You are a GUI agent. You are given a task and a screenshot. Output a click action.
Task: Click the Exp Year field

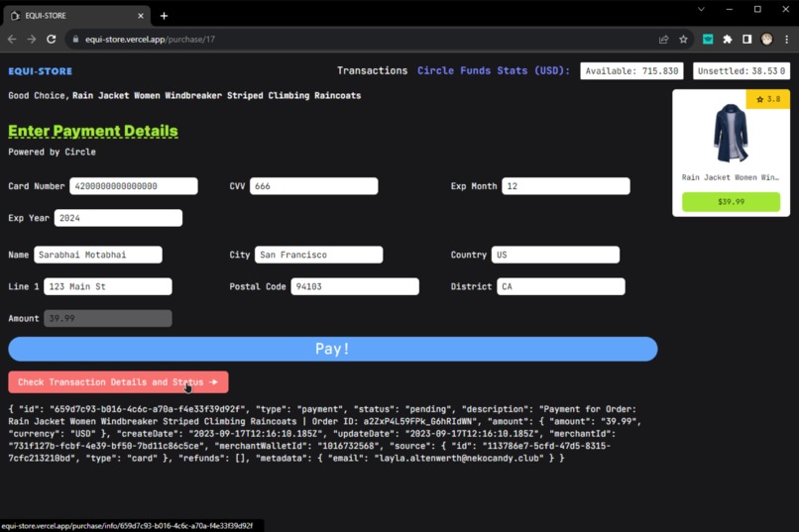pos(118,218)
